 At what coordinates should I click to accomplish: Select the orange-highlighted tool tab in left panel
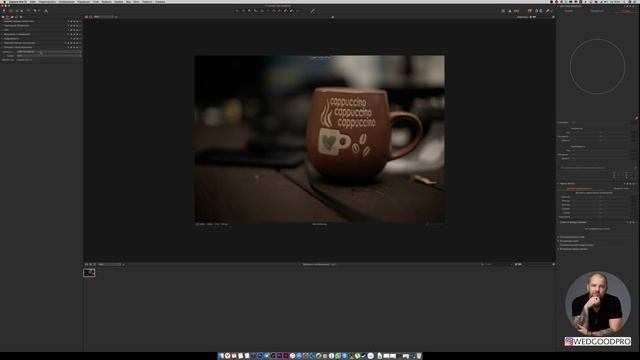pos(7,17)
